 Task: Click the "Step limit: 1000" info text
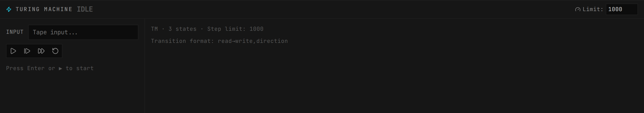tap(235, 29)
